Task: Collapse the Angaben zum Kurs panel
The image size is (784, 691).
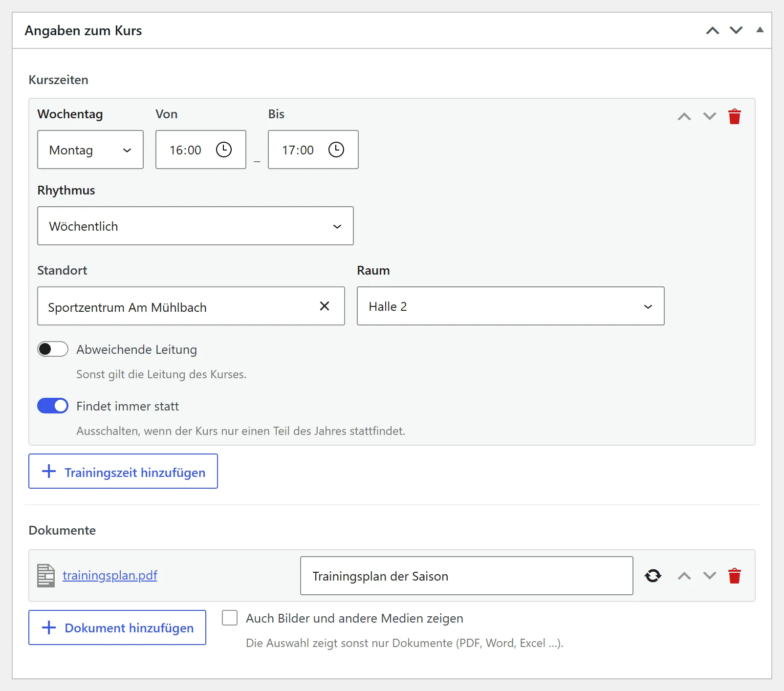Action: pyautogui.click(x=760, y=30)
